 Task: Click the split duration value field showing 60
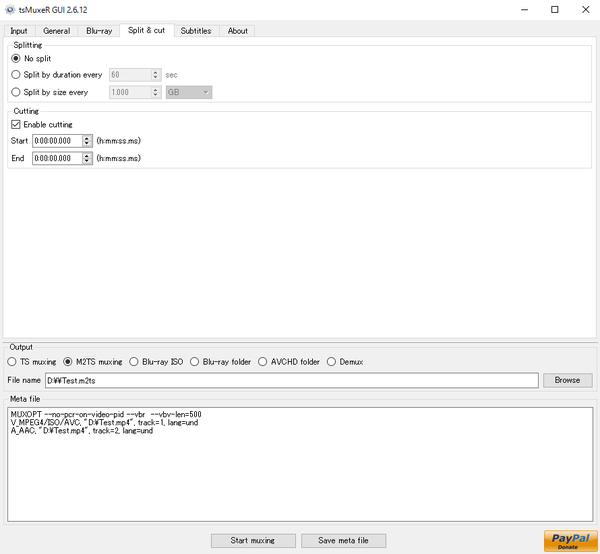(x=130, y=75)
